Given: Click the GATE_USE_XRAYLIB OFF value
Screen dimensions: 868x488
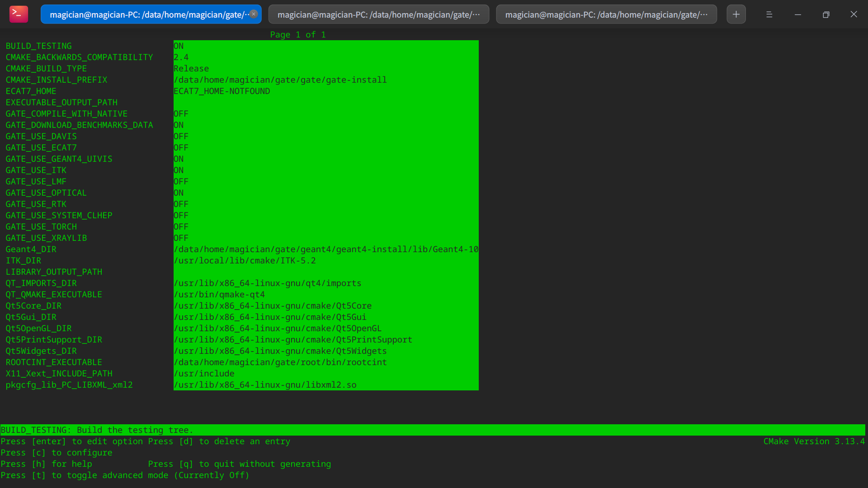Looking at the screenshot, I should tap(181, 238).
